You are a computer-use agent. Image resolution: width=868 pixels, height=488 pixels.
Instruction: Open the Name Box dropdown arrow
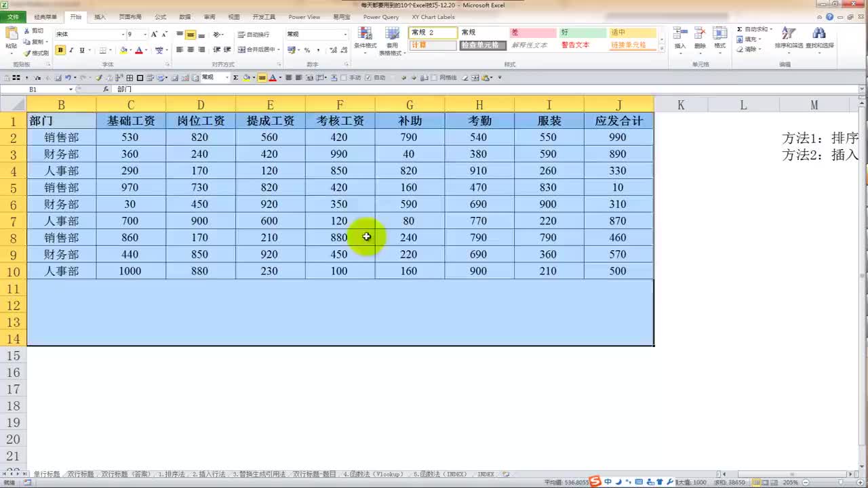pyautogui.click(x=71, y=89)
